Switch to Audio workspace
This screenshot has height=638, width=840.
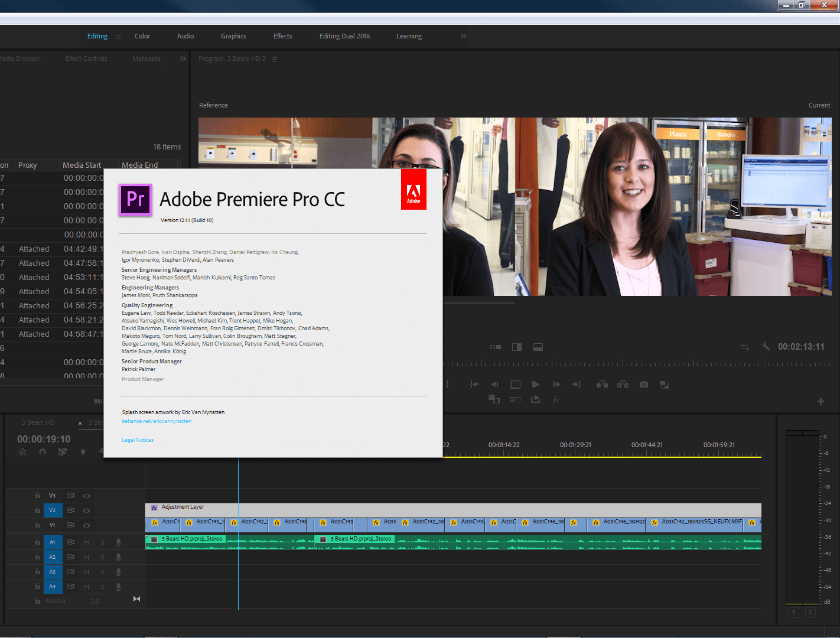pos(185,36)
